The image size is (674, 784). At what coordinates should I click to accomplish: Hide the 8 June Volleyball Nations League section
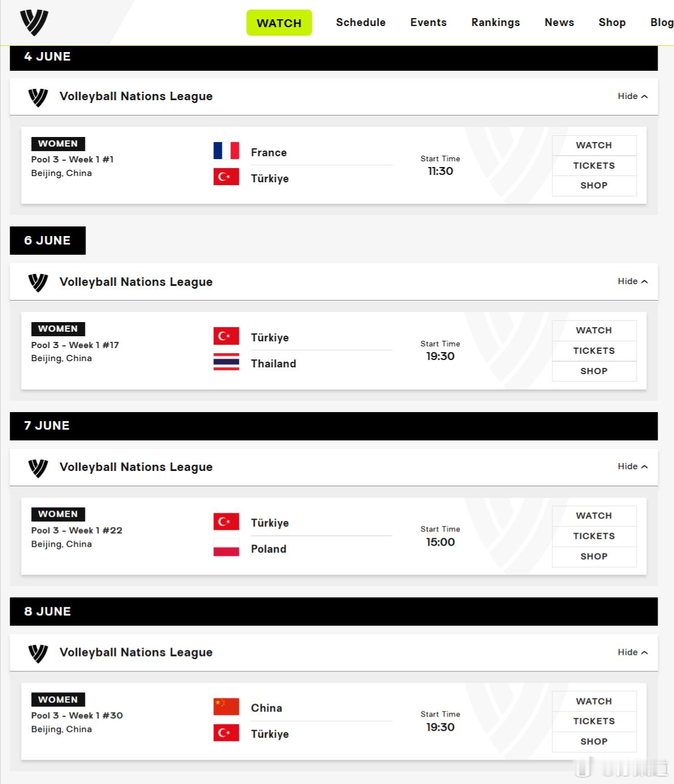point(633,652)
